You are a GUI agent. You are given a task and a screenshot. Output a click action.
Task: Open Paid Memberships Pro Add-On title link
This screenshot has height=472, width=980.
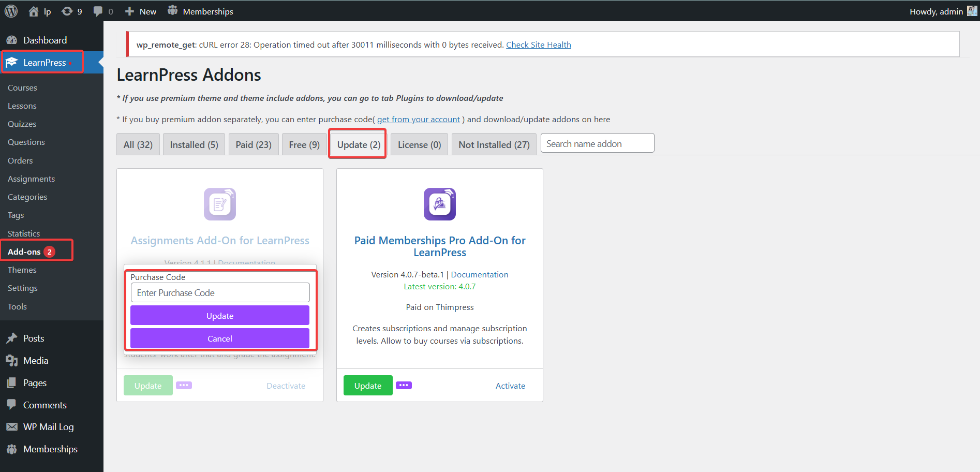click(440, 246)
